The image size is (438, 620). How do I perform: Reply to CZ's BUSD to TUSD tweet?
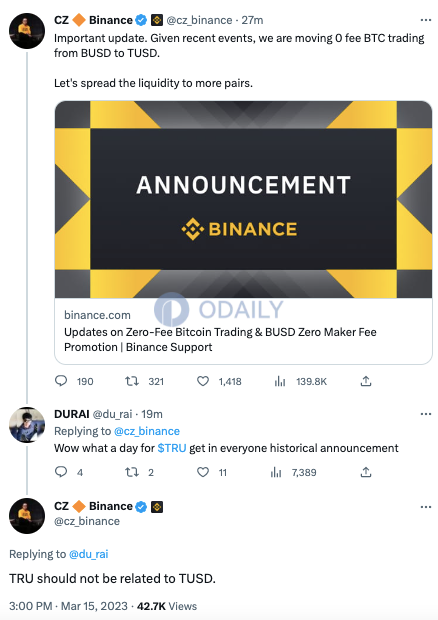(x=61, y=381)
